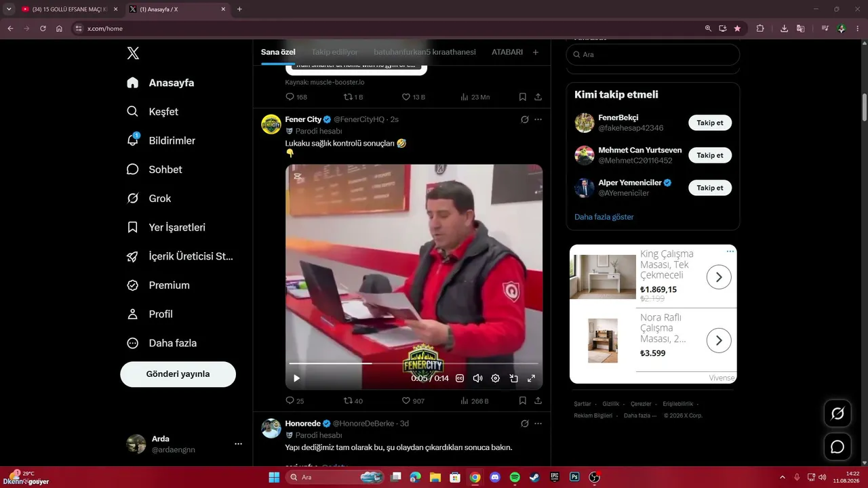Viewport: 868px width, 488px height.
Task: Go to Anasayfa in the sidebar
Action: pyautogui.click(x=161, y=83)
